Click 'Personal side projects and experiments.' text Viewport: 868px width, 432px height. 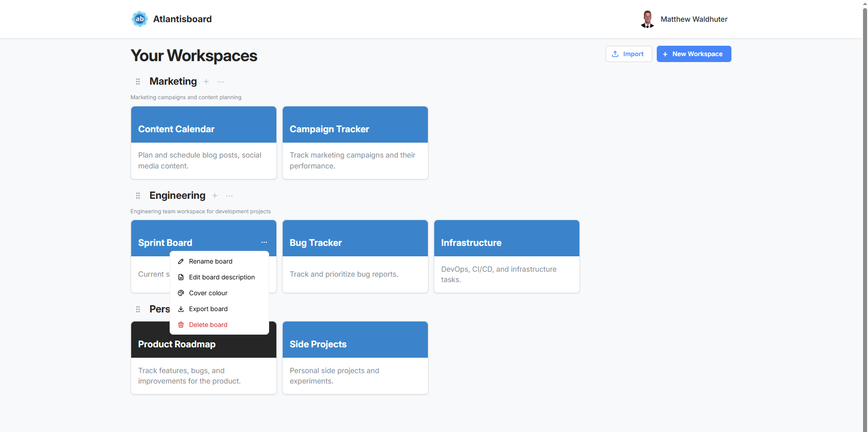334,376
